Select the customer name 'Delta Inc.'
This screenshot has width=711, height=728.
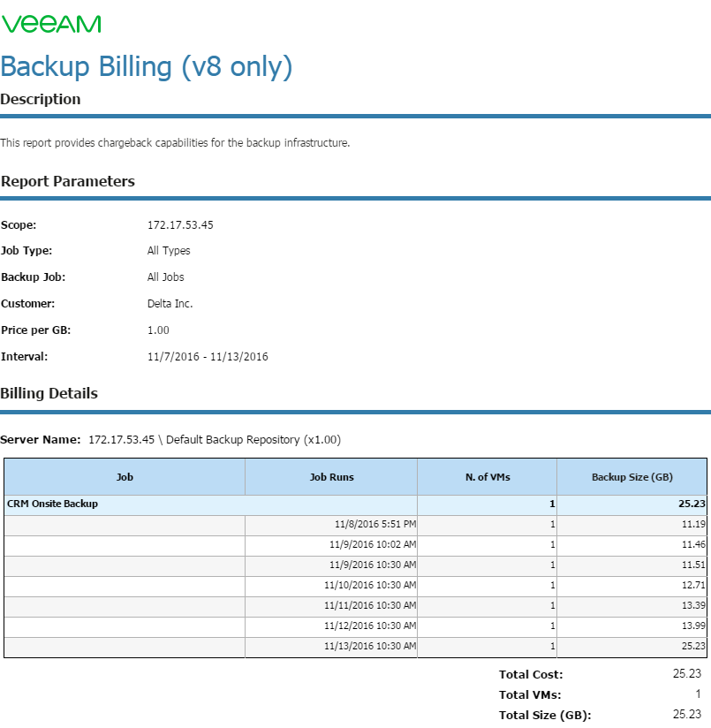(170, 304)
